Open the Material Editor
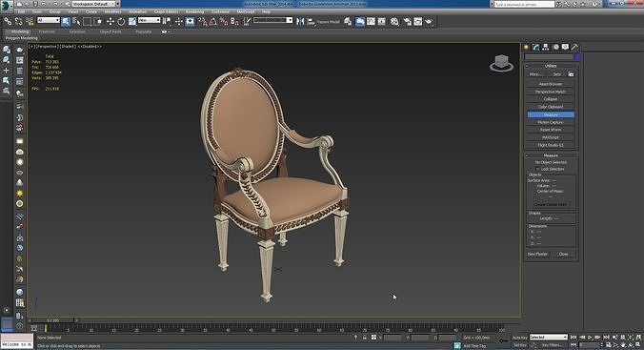The height and width of the screenshot is (350, 644). click(394, 21)
